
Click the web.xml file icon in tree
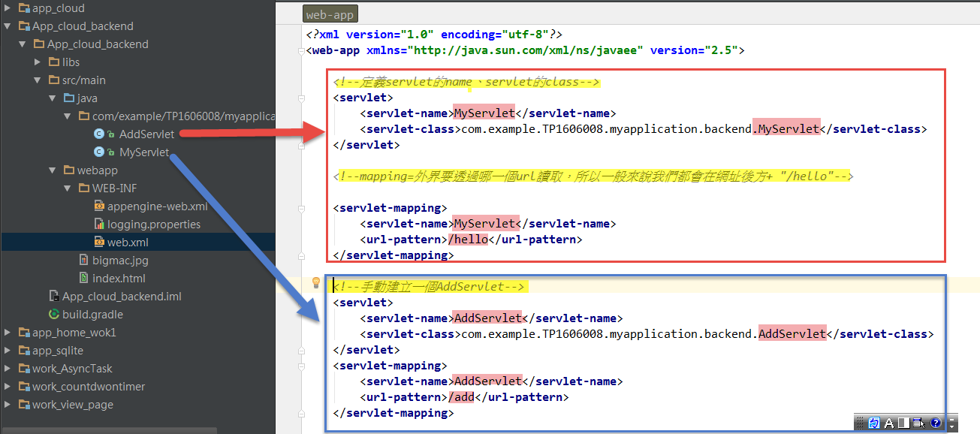point(100,243)
